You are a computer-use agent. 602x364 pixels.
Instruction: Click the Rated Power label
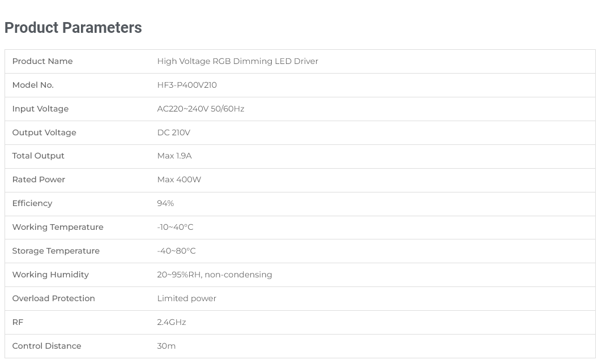pyautogui.click(x=39, y=179)
